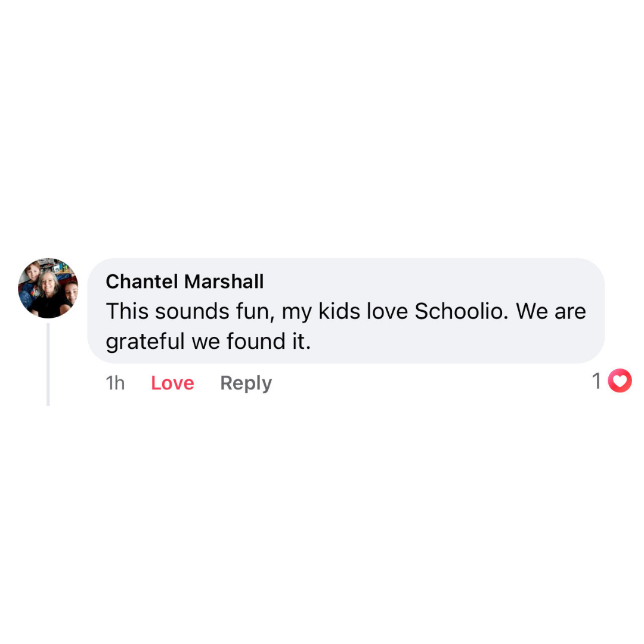Click the word Schoolio in the comment
This screenshot has height=644, width=644.
(458, 311)
